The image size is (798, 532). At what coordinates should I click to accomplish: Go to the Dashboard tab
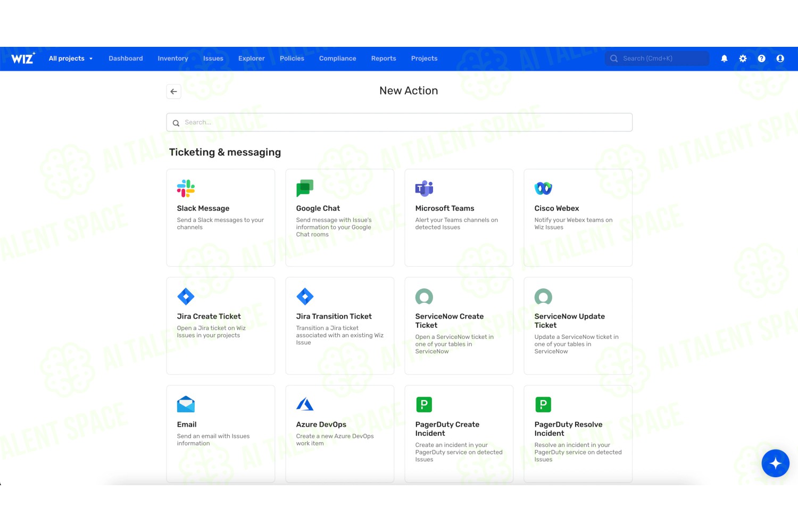[x=126, y=59]
